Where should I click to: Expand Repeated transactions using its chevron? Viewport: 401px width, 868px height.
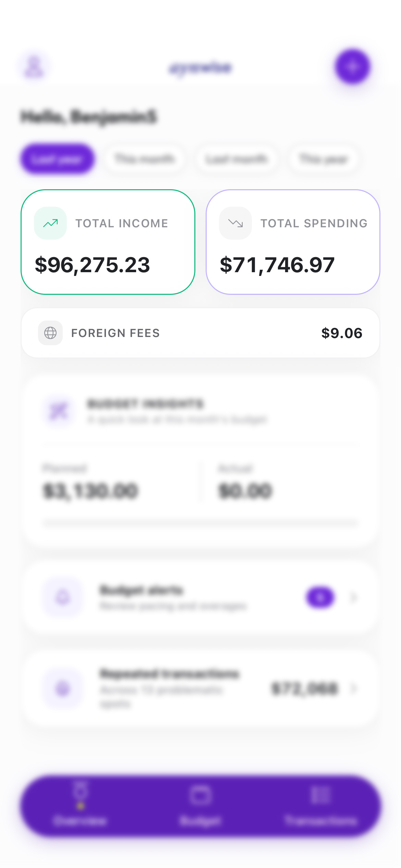point(354,688)
